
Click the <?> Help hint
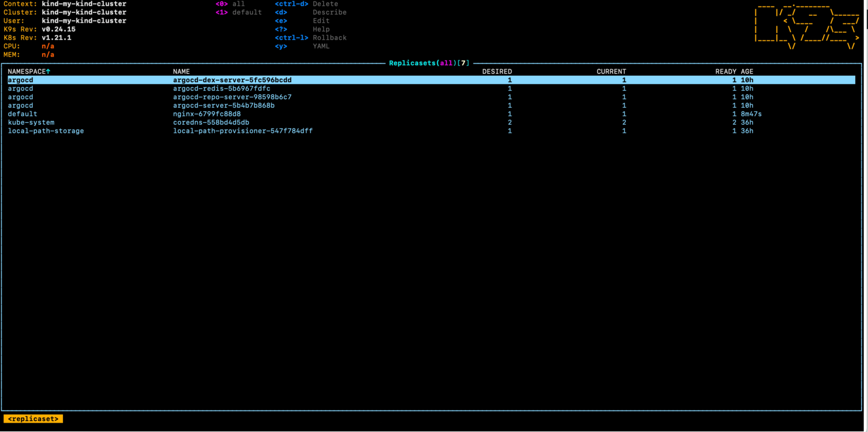302,29
